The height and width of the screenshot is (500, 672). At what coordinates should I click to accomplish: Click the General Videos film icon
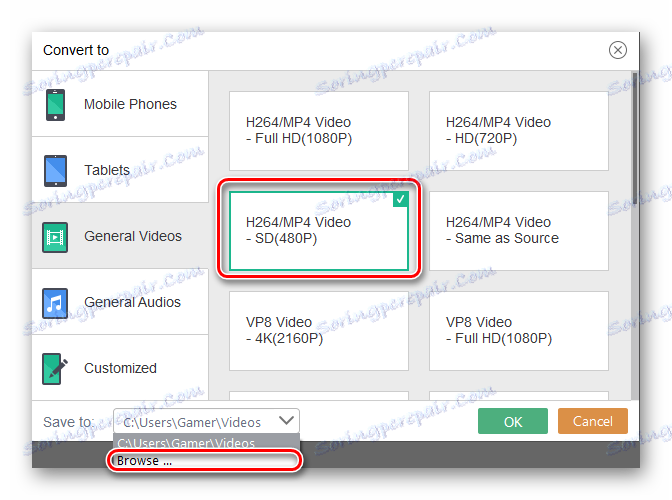tap(55, 237)
